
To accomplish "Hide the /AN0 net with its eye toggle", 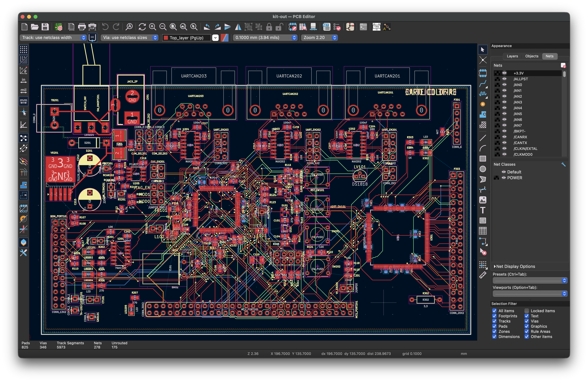I will pos(504,85).
